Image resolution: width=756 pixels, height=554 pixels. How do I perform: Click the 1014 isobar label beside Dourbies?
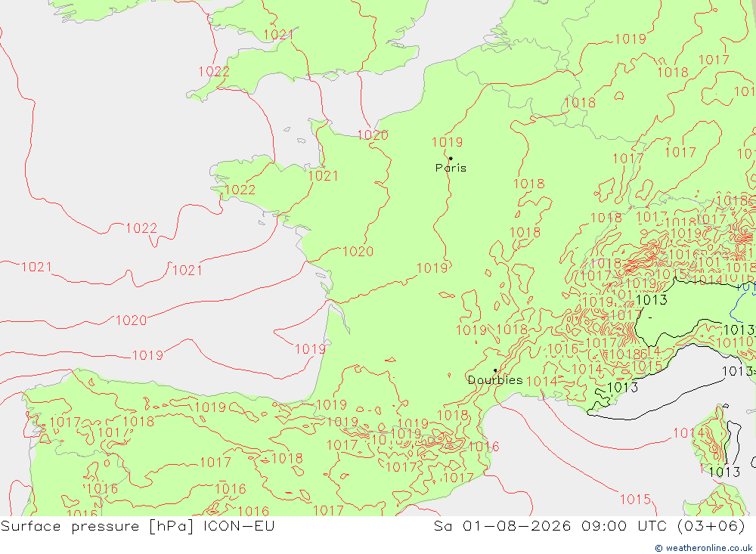tap(541, 382)
